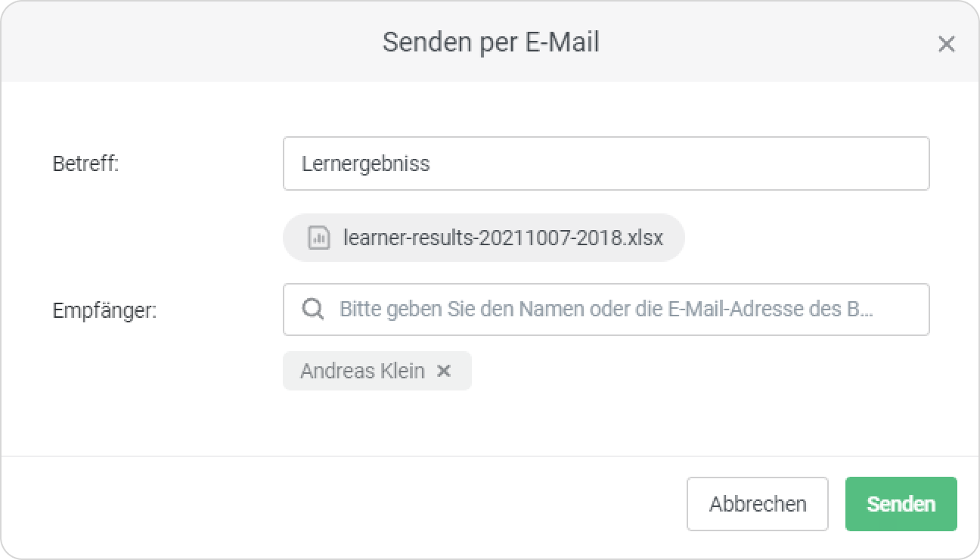Click the spreadsheet icon on the attachment chip
Viewport: 980px width, 560px height.
tap(319, 238)
